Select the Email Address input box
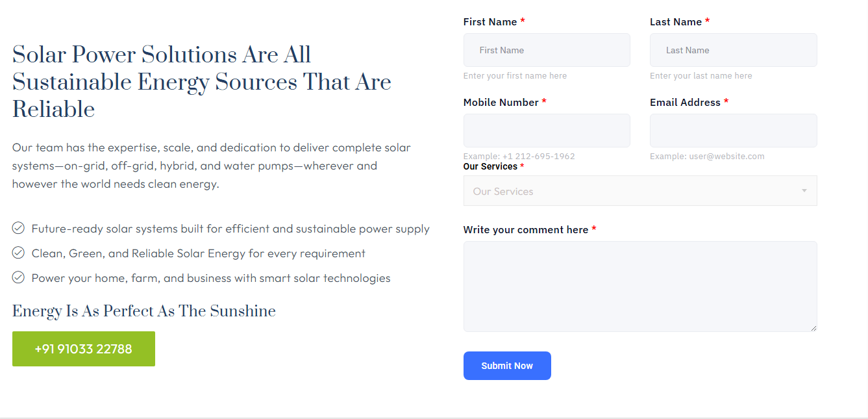The width and height of the screenshot is (868, 419). (x=733, y=131)
